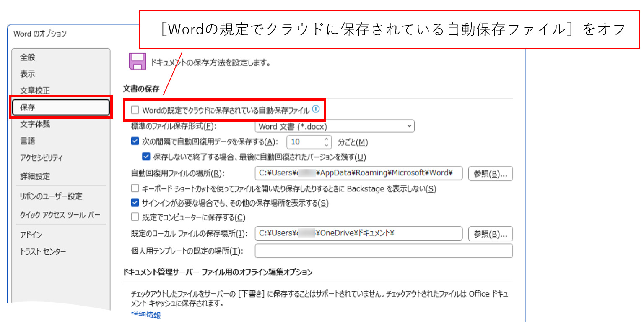Check the save to computer by default box
The image size is (644, 332).
[x=135, y=217]
